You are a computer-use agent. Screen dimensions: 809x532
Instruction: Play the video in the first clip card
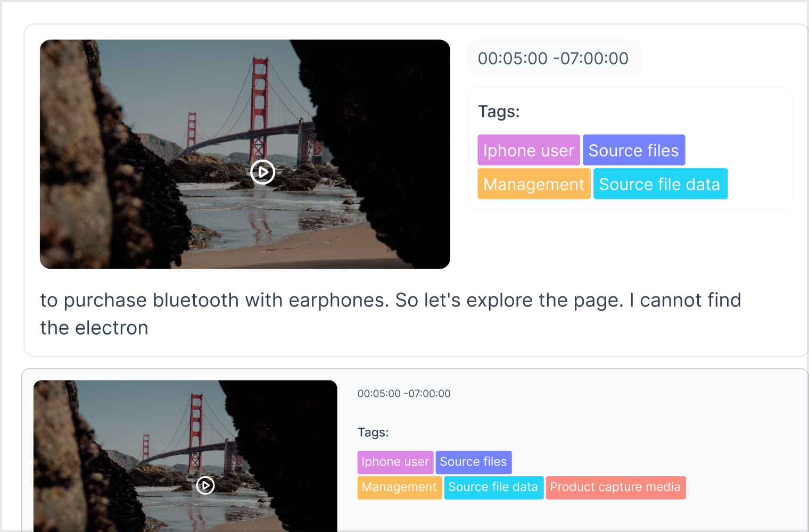coord(262,172)
